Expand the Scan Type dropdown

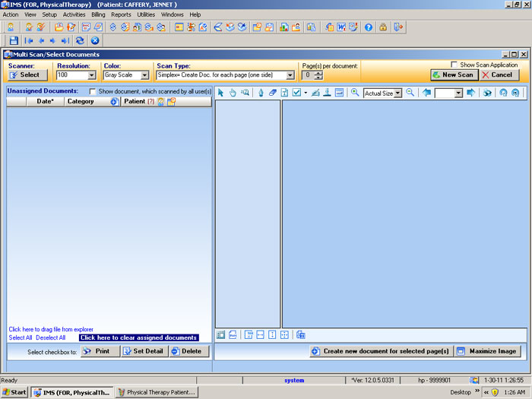click(290, 75)
